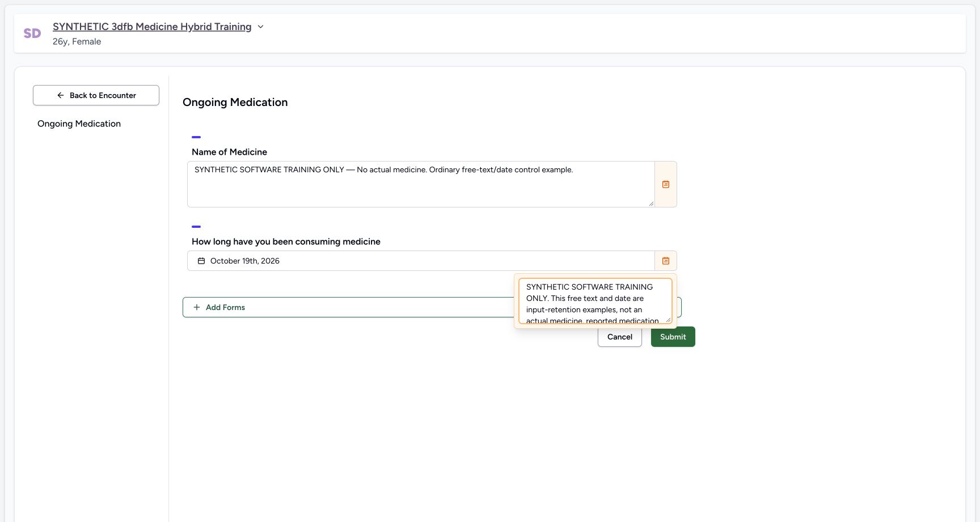Click inside the note popup text area

point(595,301)
